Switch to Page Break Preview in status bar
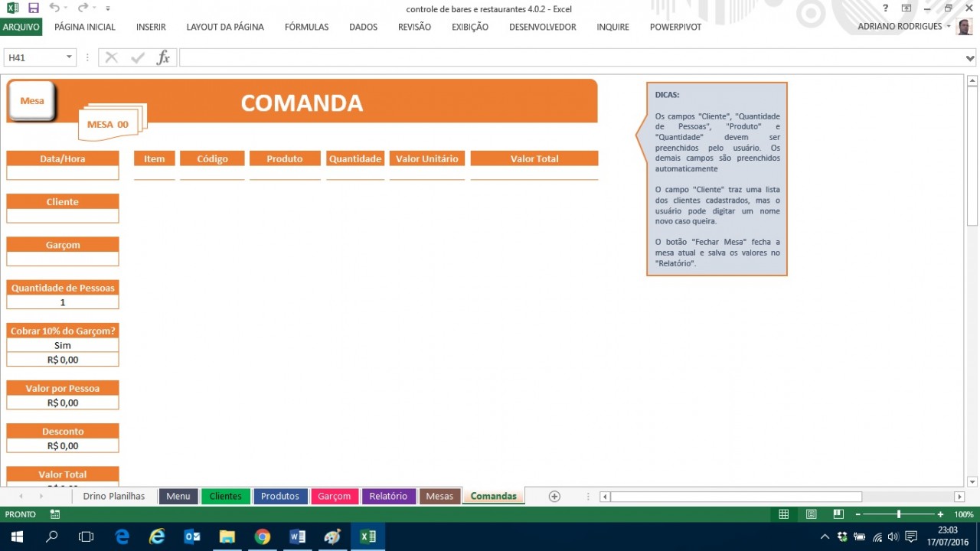The image size is (980, 551). pyautogui.click(x=838, y=514)
